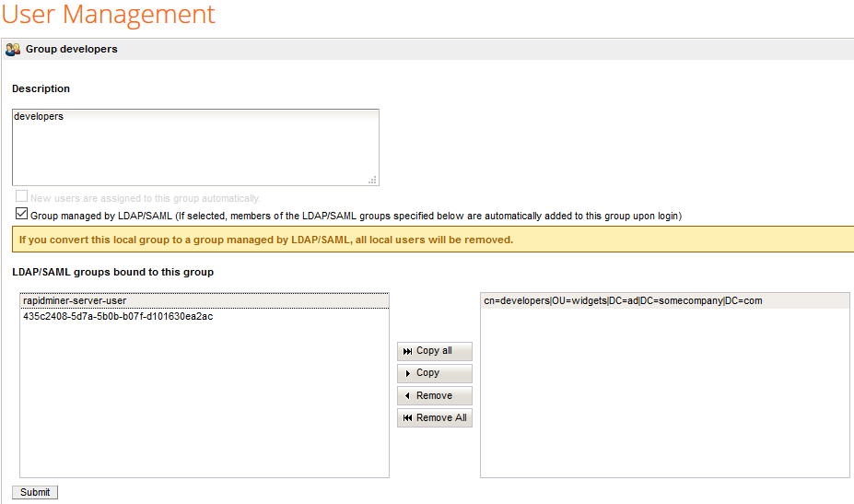Click inside the Description text area
Viewport: 854px width, 504px height.
pyautogui.click(x=195, y=147)
